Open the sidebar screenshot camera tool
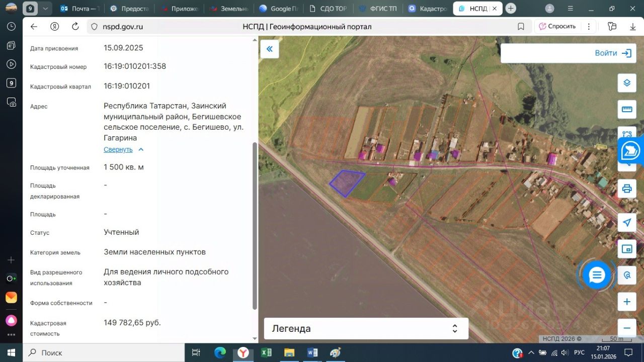 11,102
